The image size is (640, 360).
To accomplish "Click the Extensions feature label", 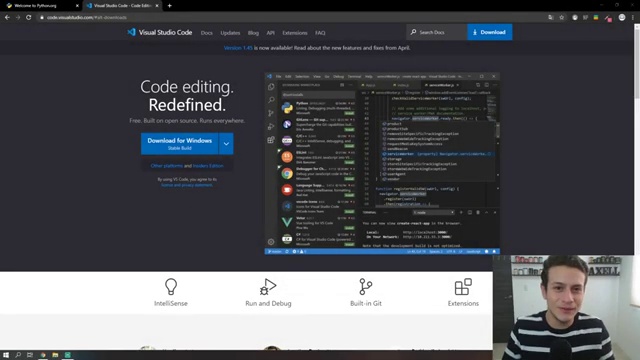I will pyautogui.click(x=463, y=303).
